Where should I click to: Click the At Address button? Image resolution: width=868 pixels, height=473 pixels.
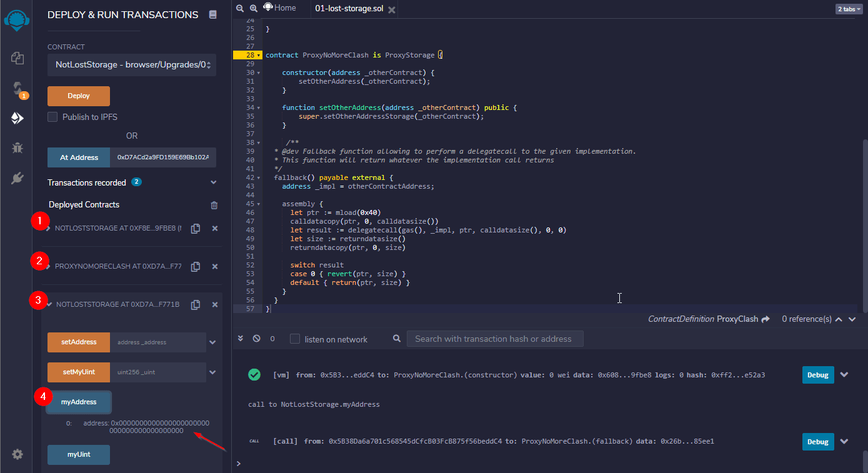point(79,157)
